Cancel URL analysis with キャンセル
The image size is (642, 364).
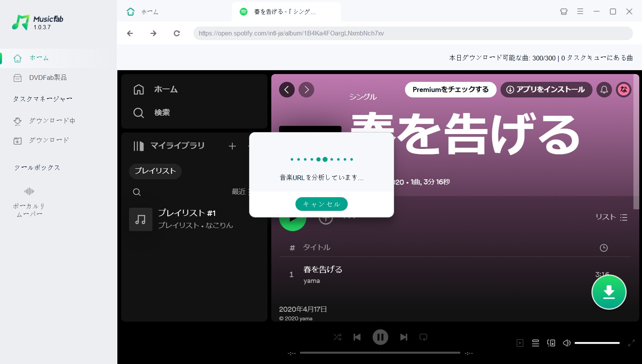point(322,204)
